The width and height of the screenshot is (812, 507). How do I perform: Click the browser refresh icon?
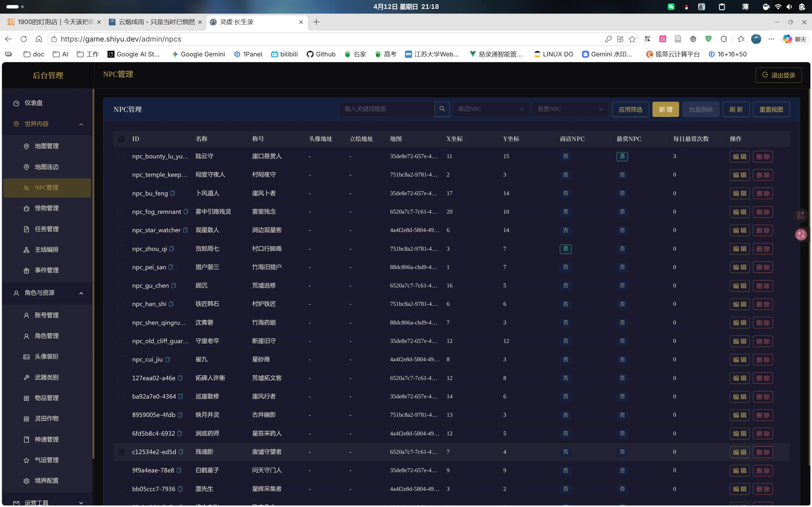tap(24, 39)
